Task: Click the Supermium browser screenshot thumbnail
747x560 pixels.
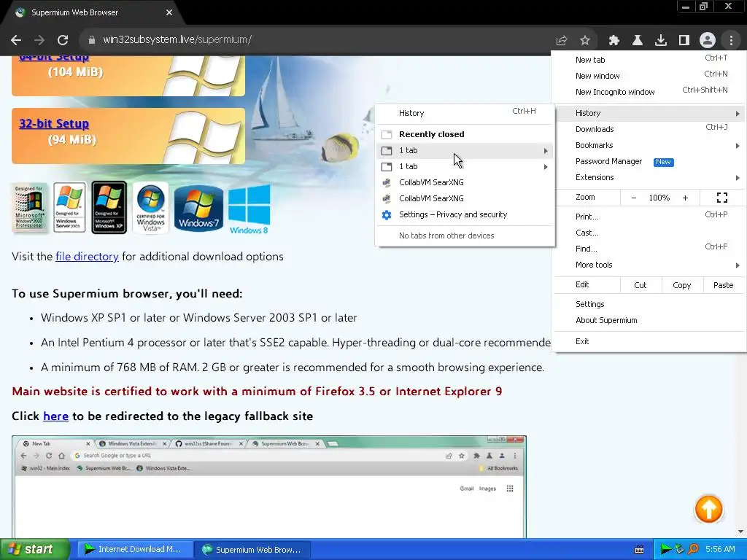Action: pos(269,486)
